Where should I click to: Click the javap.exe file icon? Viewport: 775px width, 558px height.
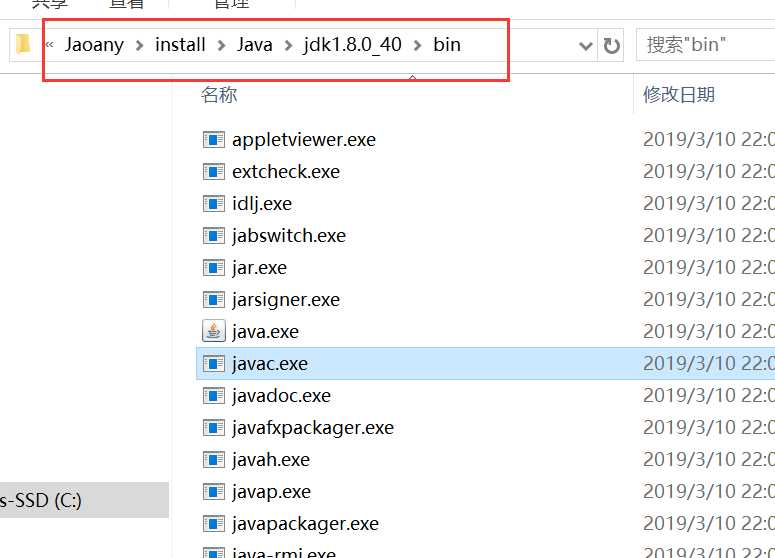[214, 492]
